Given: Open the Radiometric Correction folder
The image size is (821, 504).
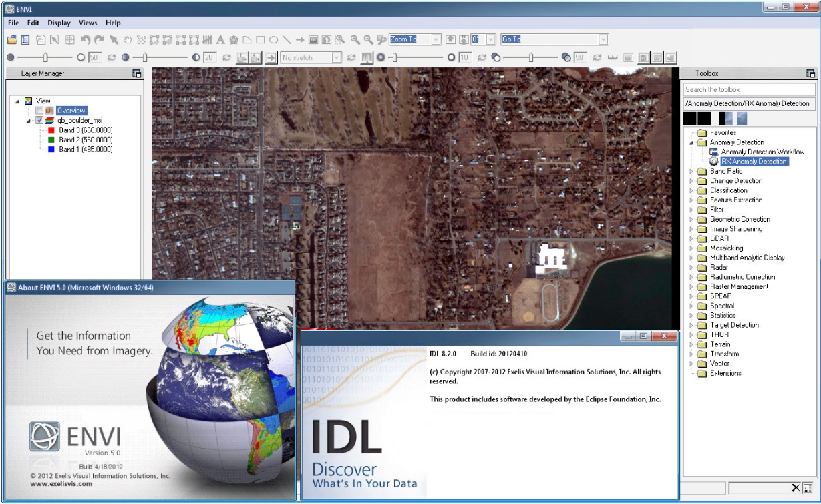Looking at the screenshot, I should coord(742,277).
